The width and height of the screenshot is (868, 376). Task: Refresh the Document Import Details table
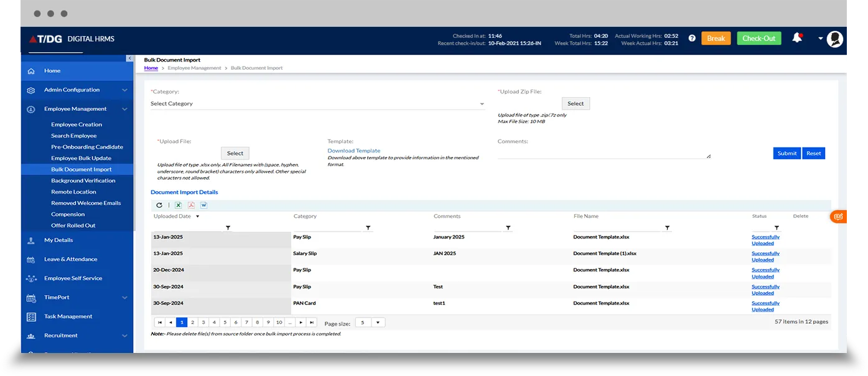click(x=159, y=205)
